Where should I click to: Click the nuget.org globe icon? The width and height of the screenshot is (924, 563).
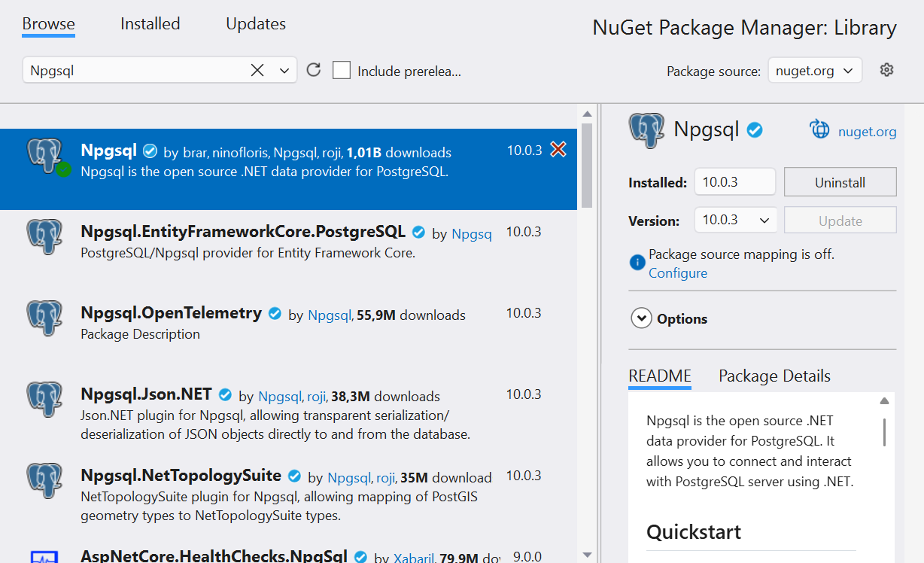point(819,129)
